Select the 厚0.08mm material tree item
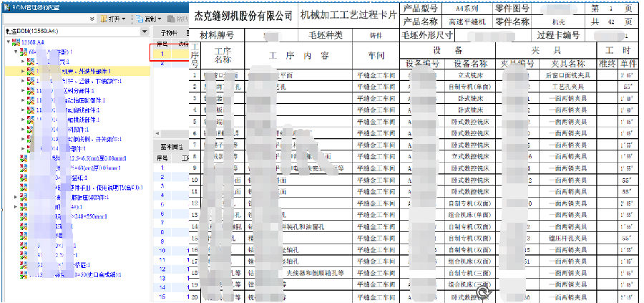This screenshot has height=303, width=644. (x=77, y=158)
